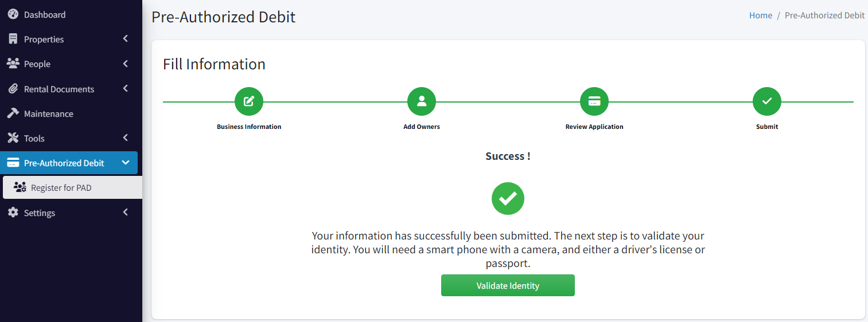The image size is (868, 322).
Task: Click the Submit checkmark step circle
Action: point(767,101)
